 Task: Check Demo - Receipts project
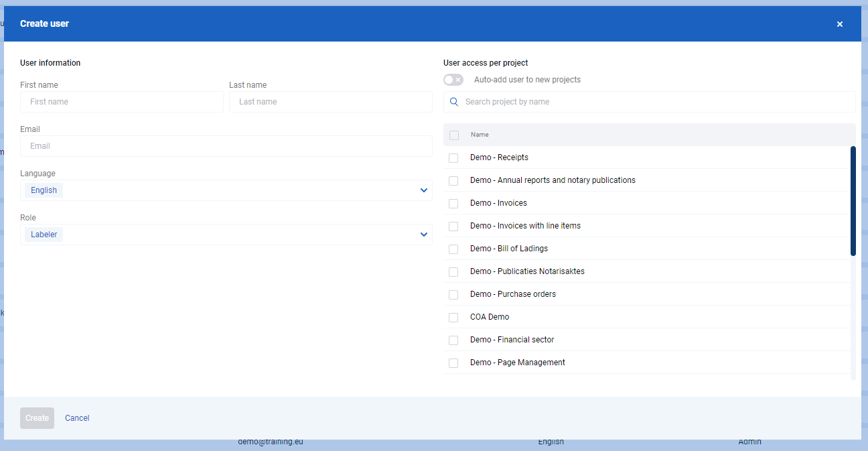pos(453,158)
